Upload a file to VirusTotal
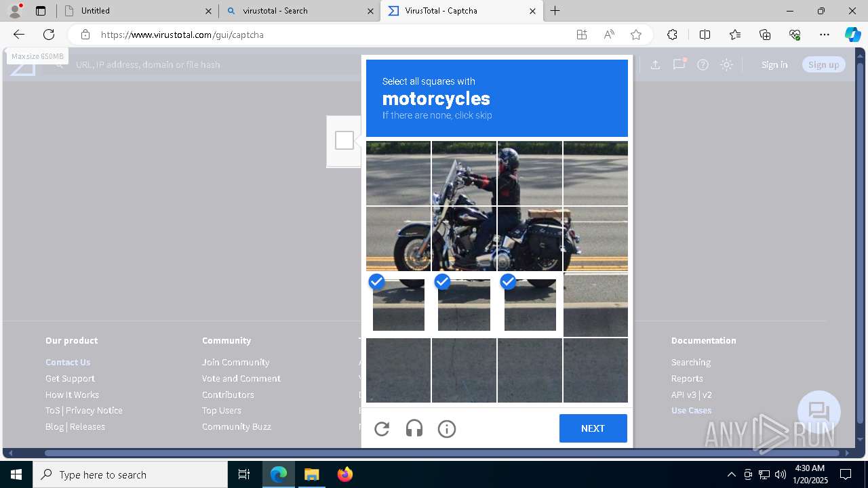This screenshot has height=488, width=868. pos(655,64)
